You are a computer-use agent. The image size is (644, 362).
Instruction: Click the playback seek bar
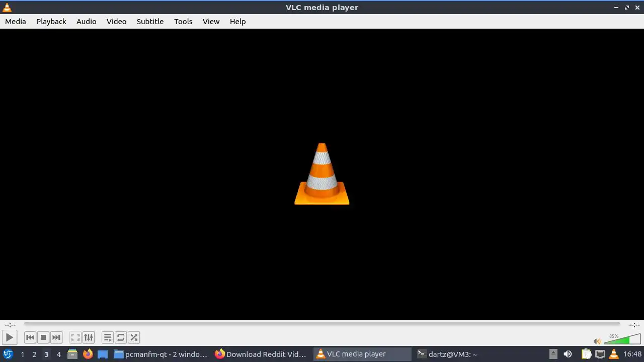(322, 324)
